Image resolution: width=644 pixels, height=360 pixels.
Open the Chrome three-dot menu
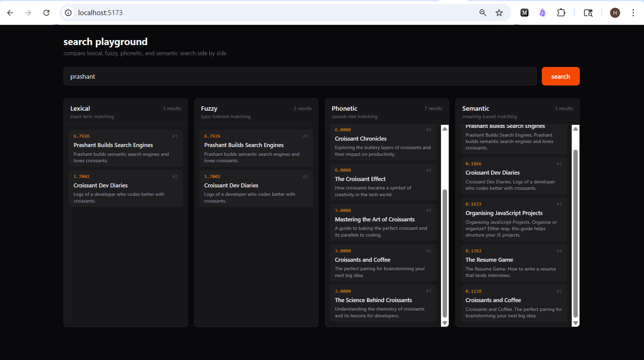[x=633, y=13]
